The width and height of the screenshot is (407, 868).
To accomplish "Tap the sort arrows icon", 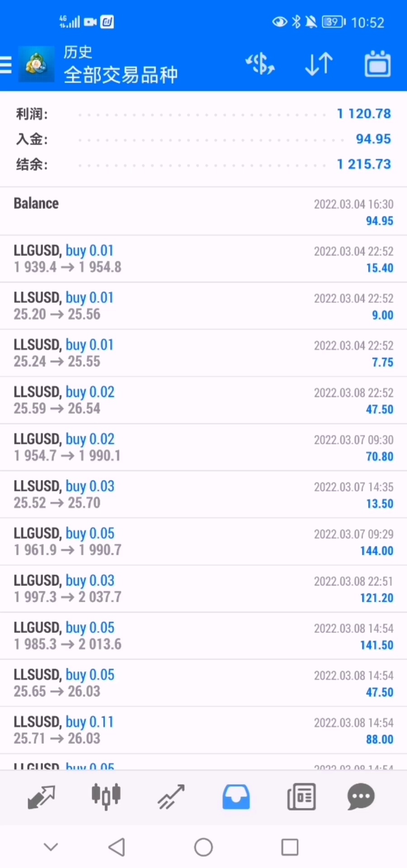I will (x=319, y=64).
